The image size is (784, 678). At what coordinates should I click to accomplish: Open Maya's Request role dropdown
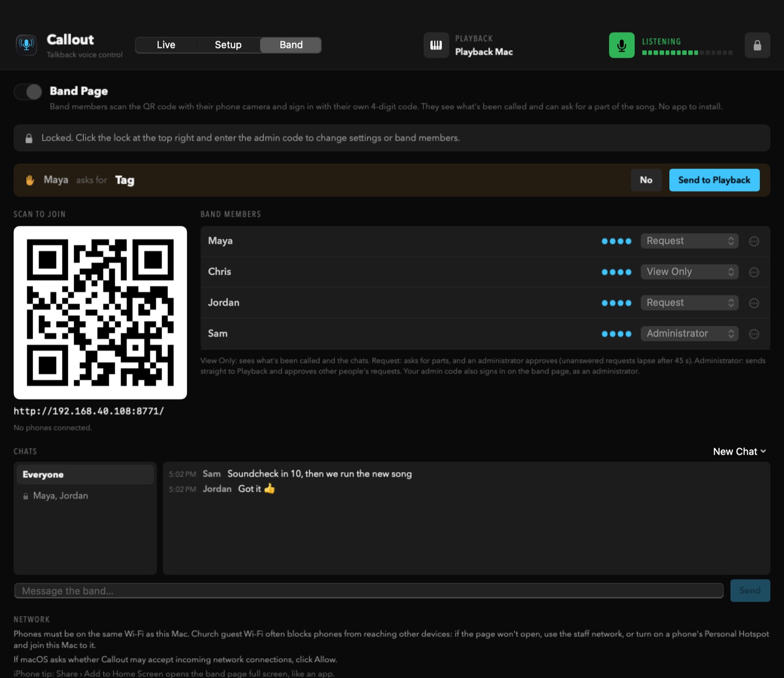[689, 241]
